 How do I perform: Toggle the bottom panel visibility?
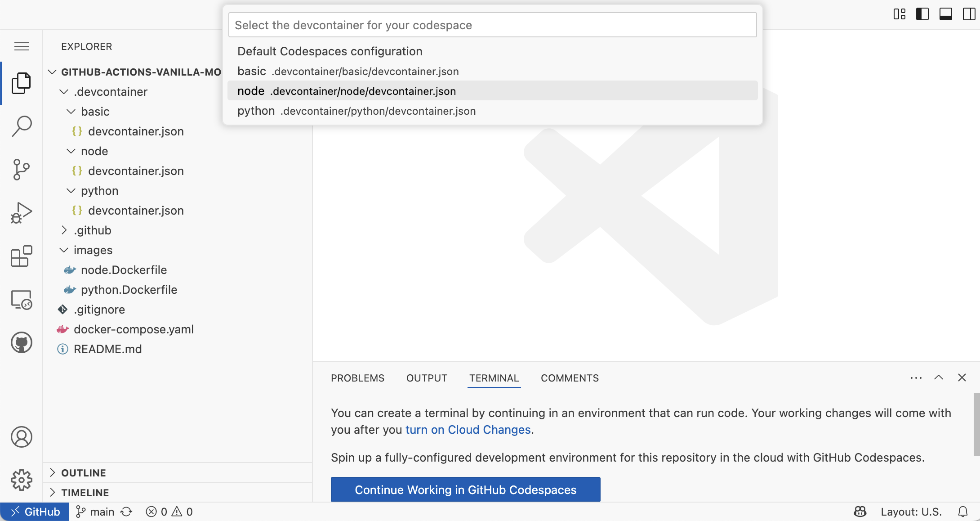pos(945,14)
